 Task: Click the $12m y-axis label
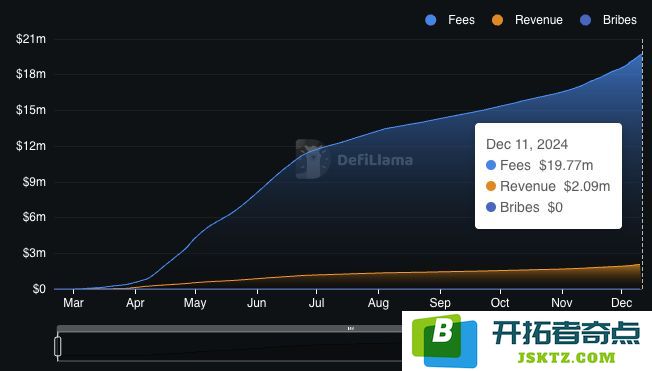point(31,146)
